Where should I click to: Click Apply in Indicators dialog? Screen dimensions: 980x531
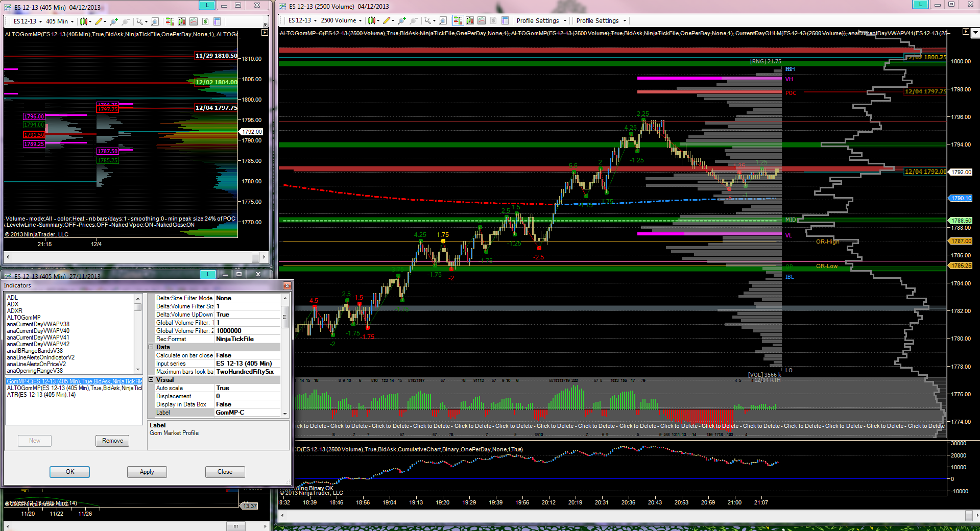click(x=147, y=472)
